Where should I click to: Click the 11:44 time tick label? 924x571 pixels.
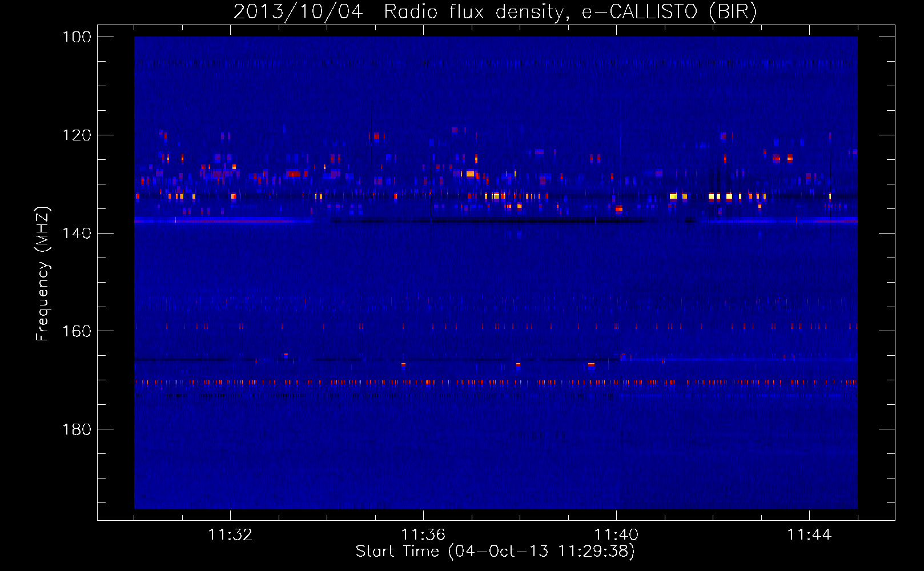point(809,534)
